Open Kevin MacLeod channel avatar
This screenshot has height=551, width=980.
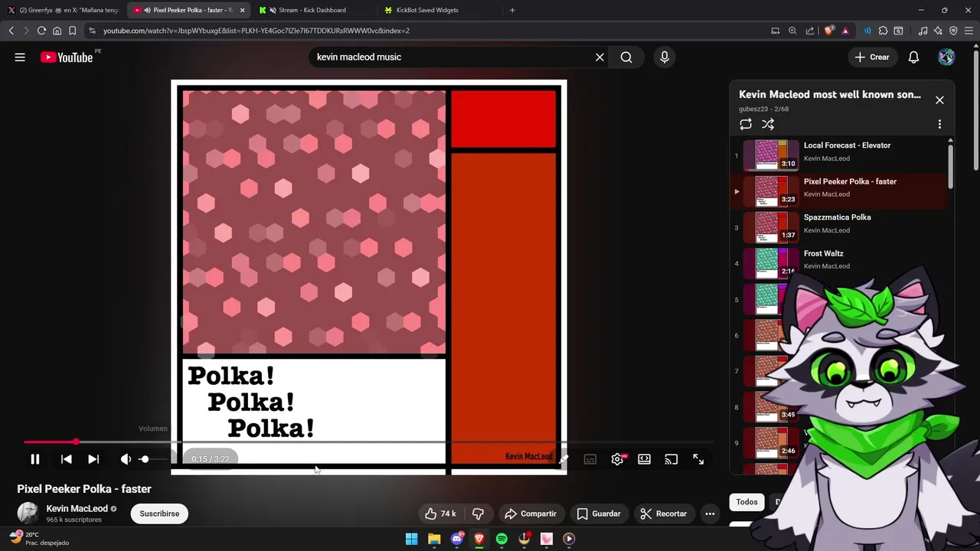28,513
